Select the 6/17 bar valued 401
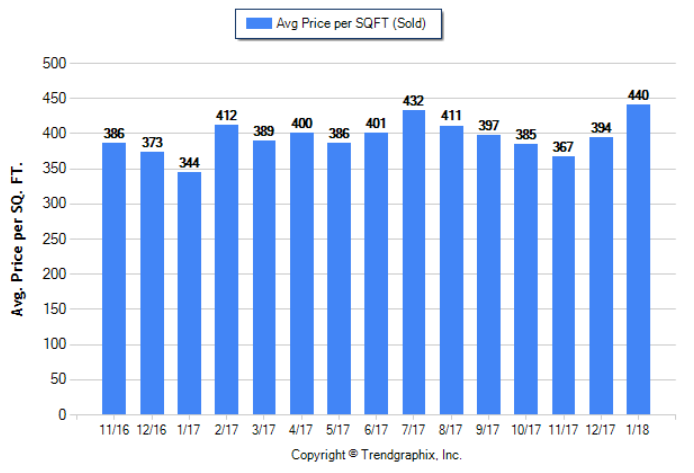Screen dimensions: 694x473 point(376,273)
